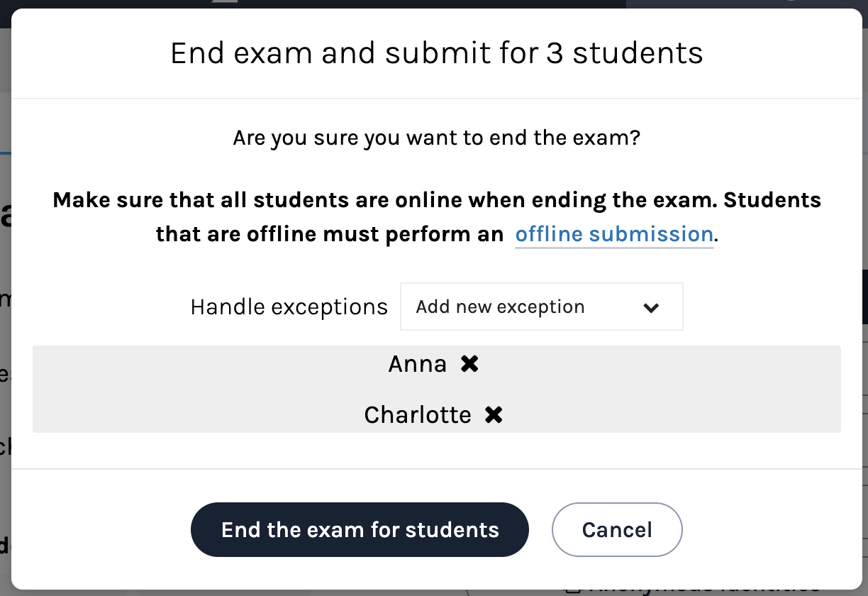Toggle the partially hidden Anonymous identities checkbox

tap(572, 590)
